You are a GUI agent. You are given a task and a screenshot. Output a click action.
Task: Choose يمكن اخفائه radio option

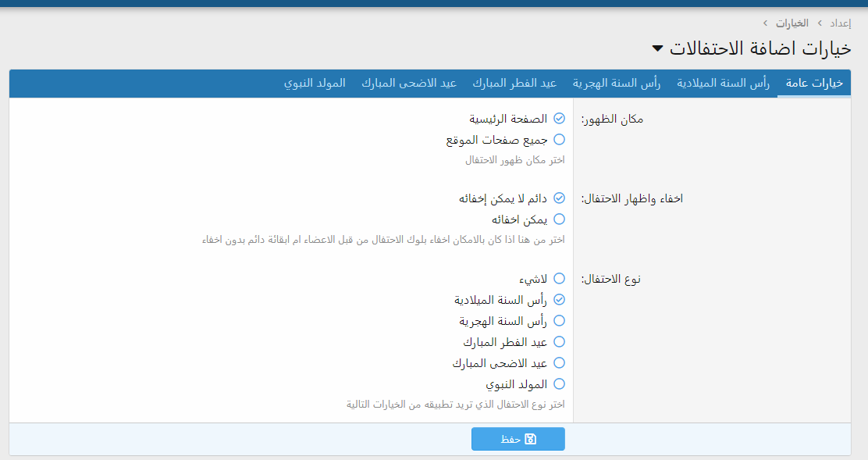[x=559, y=219]
